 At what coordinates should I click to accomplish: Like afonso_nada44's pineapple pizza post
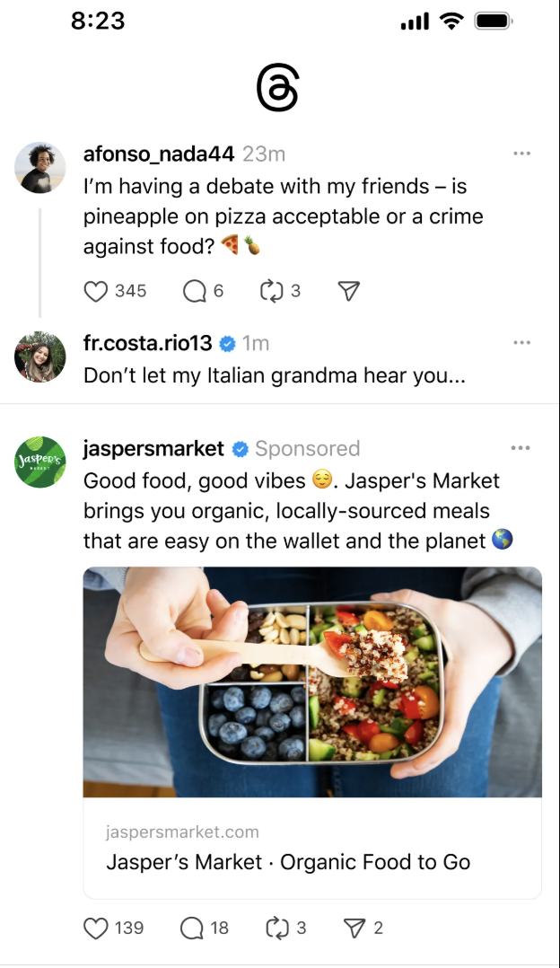[x=96, y=291]
